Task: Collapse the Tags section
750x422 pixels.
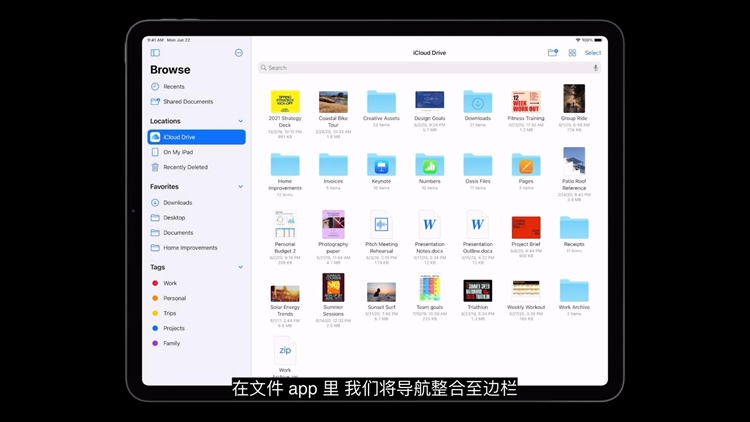Action: tap(241, 267)
